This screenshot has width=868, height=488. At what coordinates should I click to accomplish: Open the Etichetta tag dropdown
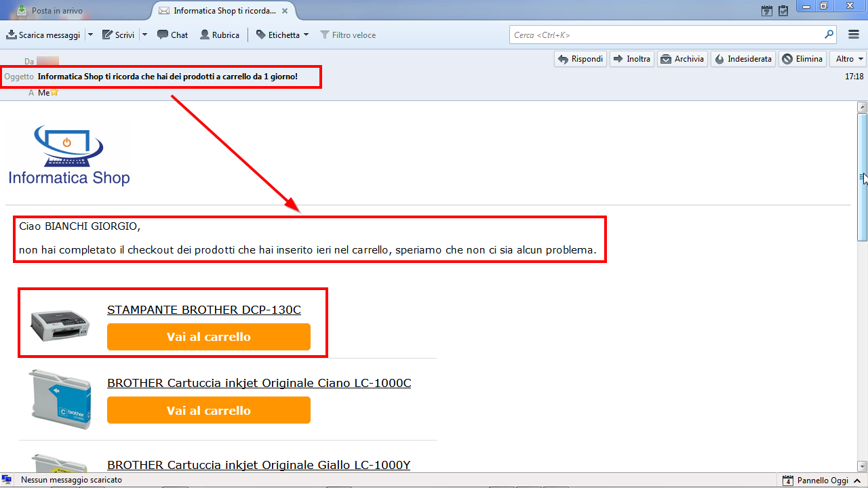282,35
